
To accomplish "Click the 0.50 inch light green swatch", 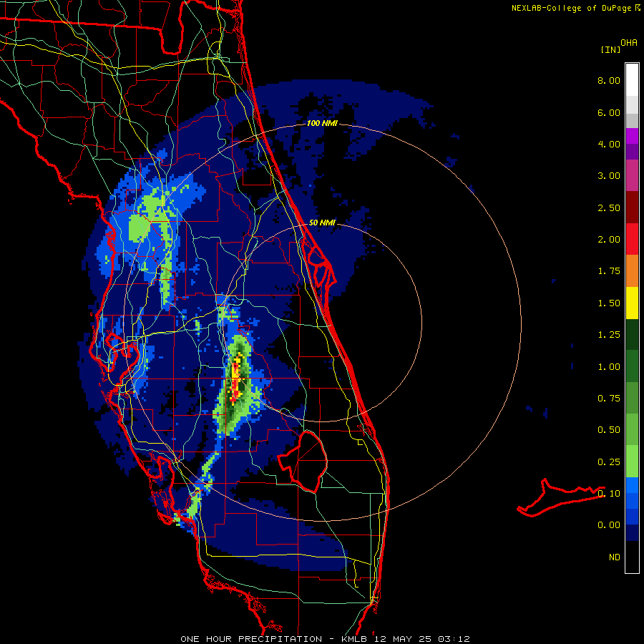I will point(632,430).
